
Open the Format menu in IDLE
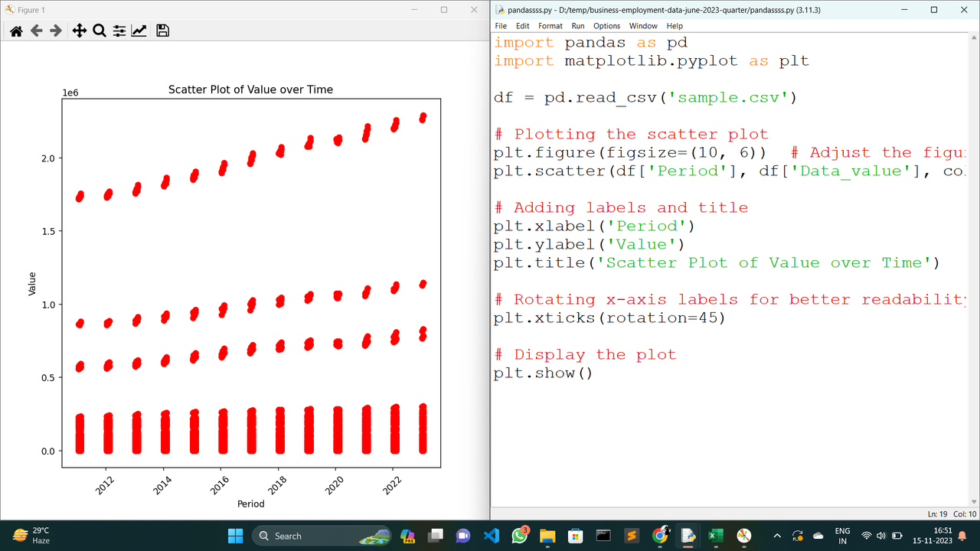(x=550, y=26)
